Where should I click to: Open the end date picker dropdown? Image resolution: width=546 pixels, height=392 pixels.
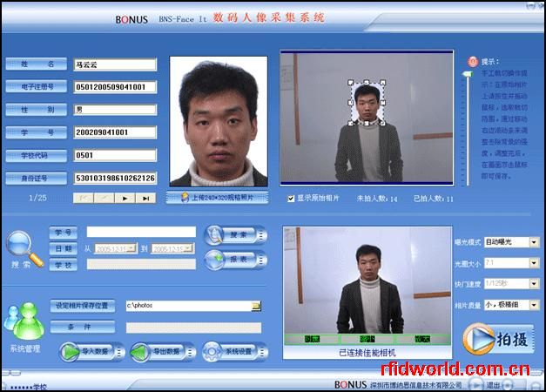(188, 248)
